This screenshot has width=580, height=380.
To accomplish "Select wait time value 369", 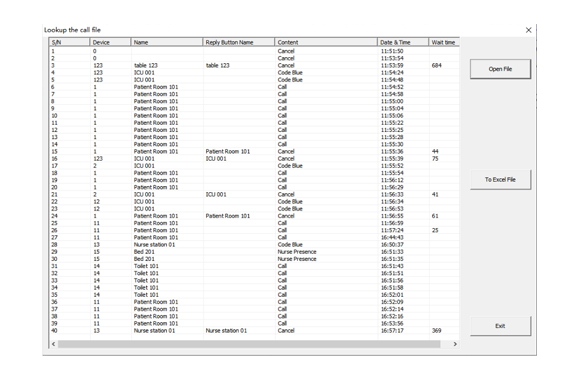I will [x=436, y=330].
